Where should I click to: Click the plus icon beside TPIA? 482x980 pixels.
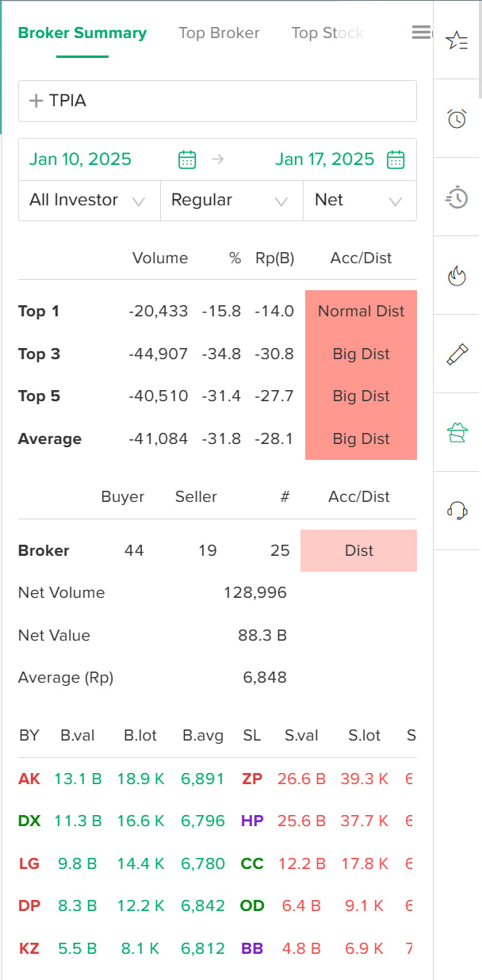[36, 101]
